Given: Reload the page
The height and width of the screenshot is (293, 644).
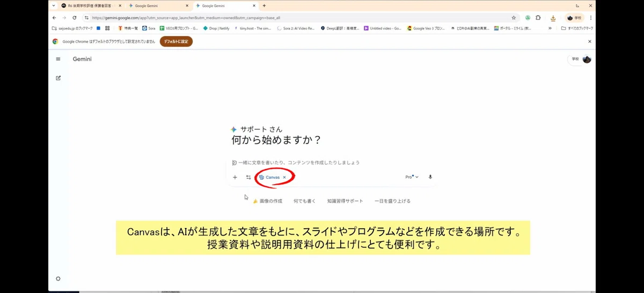Looking at the screenshot, I should click(x=75, y=18).
